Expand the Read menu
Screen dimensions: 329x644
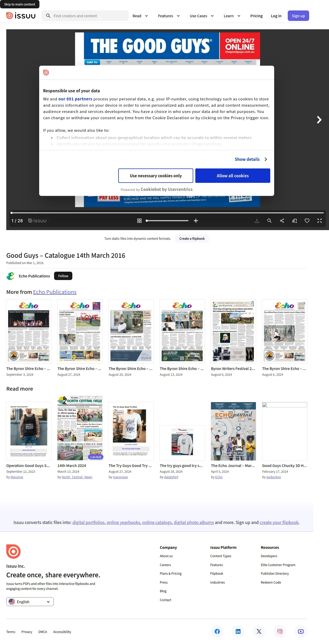(140, 16)
